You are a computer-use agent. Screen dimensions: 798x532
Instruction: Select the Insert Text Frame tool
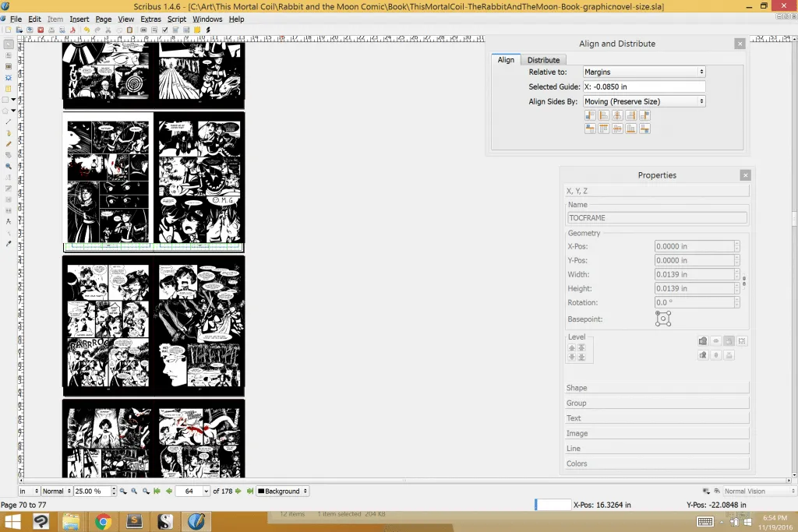click(9, 55)
